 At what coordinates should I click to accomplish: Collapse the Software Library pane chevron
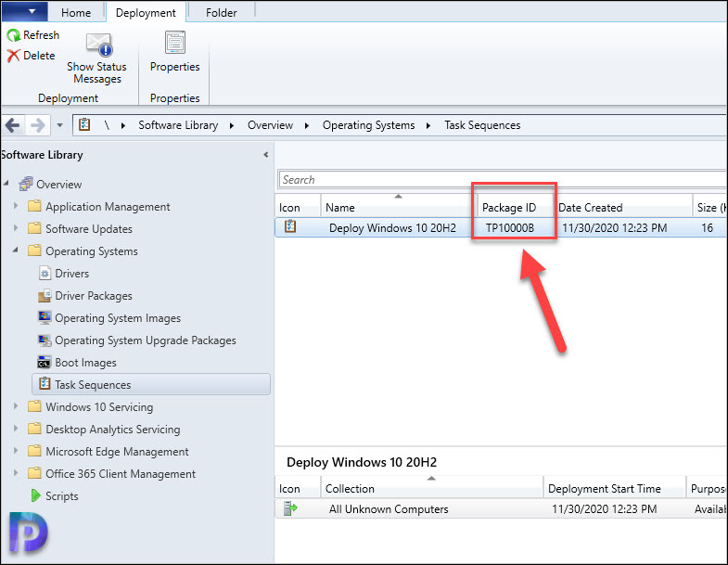point(265,155)
